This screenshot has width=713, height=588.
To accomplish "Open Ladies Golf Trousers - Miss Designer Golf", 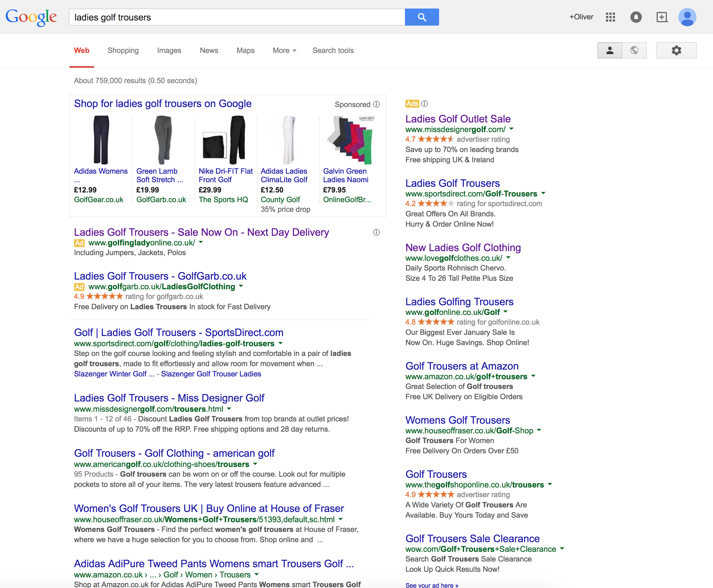I will coord(169,398).
